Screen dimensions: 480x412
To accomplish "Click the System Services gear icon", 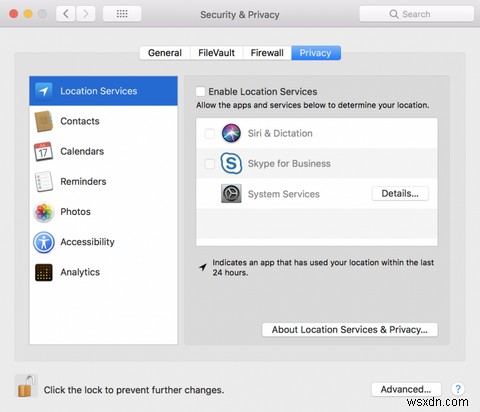I will point(231,194).
